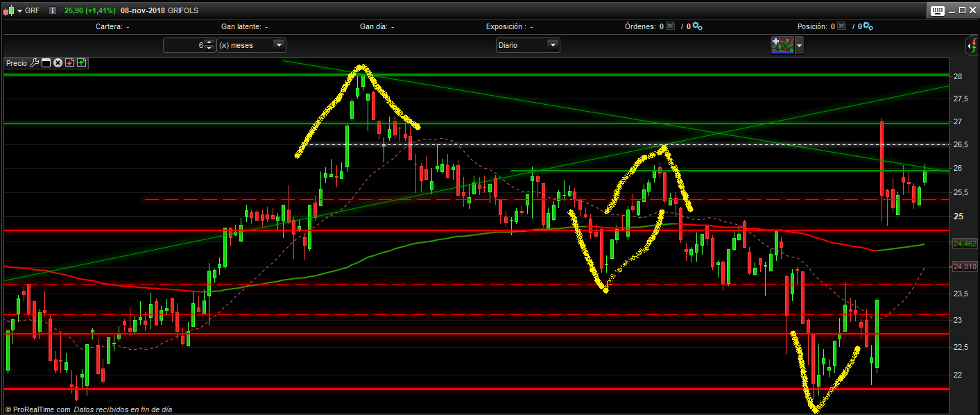Remove the Precio panel with X icon
980x415 pixels.
tap(58, 63)
